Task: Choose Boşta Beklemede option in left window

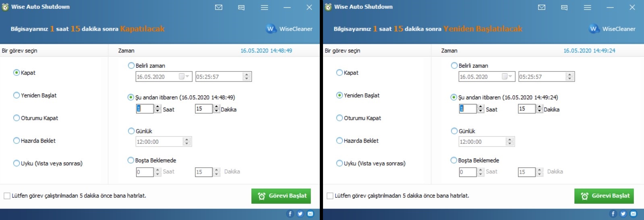Action: pos(130,160)
